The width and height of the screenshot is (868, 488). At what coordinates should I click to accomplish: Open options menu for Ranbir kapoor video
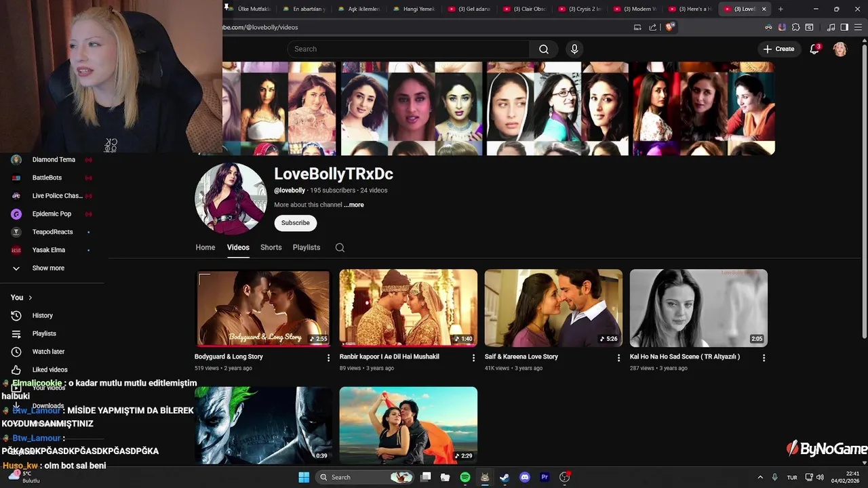pos(473,358)
